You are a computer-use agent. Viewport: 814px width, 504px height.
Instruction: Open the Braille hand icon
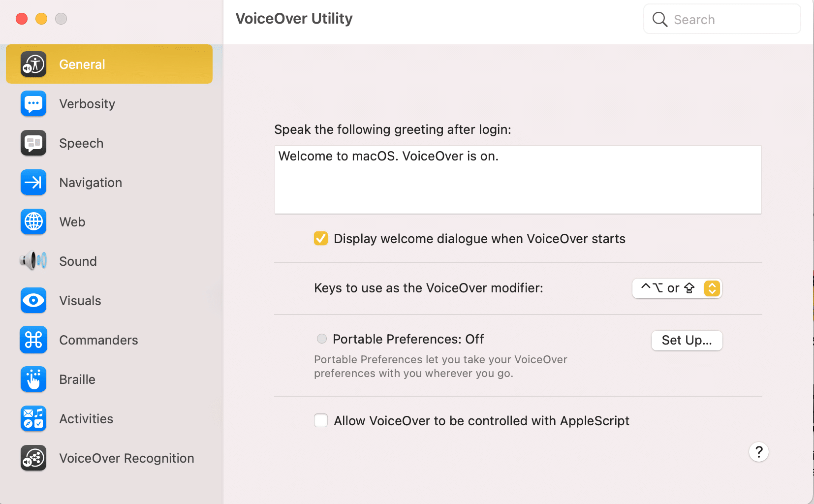pos(32,379)
